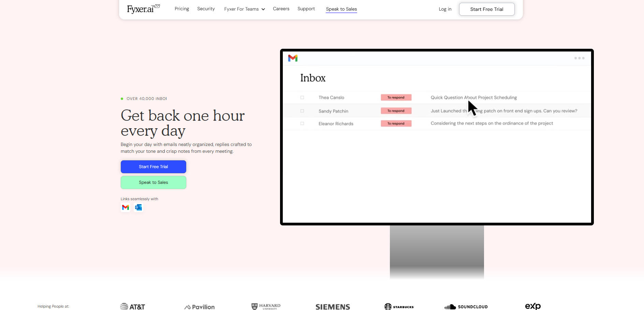This screenshot has height=310, width=644.
Task: Click the SoundCloud logo
Action: [x=466, y=307]
